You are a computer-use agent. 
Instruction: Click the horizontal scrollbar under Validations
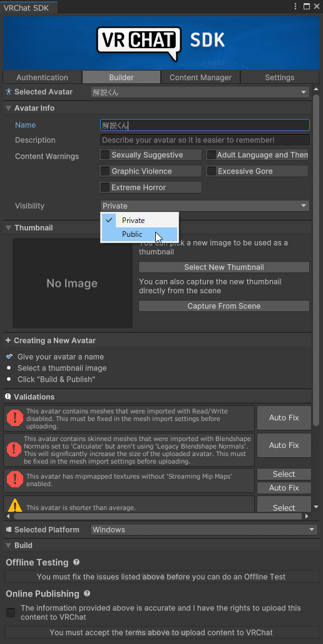pos(159,516)
